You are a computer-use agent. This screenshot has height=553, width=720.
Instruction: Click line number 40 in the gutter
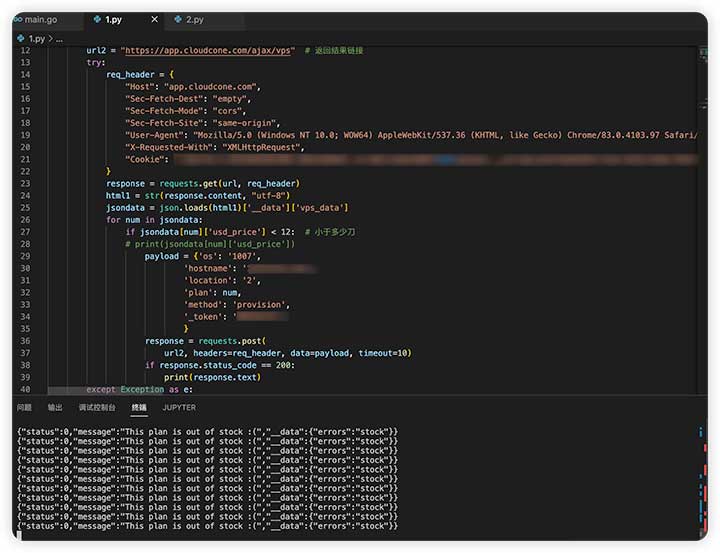point(25,389)
